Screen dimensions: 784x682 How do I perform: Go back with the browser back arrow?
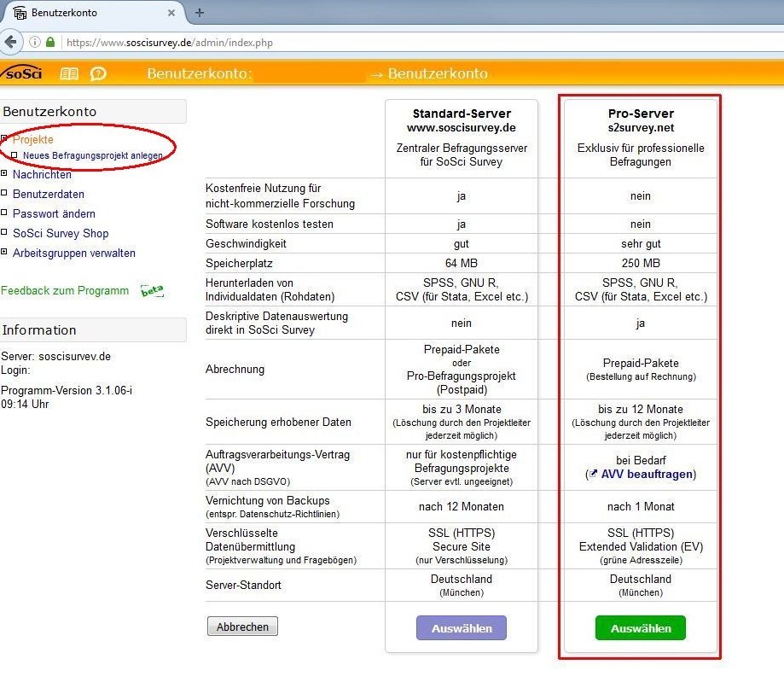(11, 42)
